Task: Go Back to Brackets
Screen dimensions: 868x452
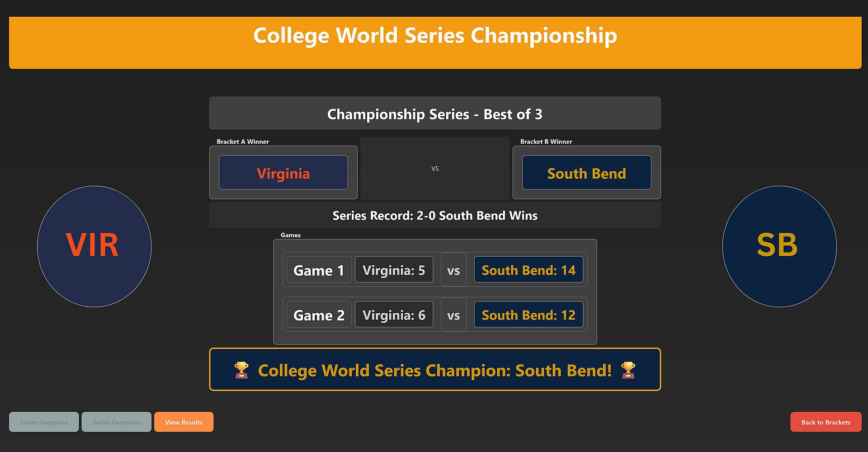Action: tap(826, 422)
